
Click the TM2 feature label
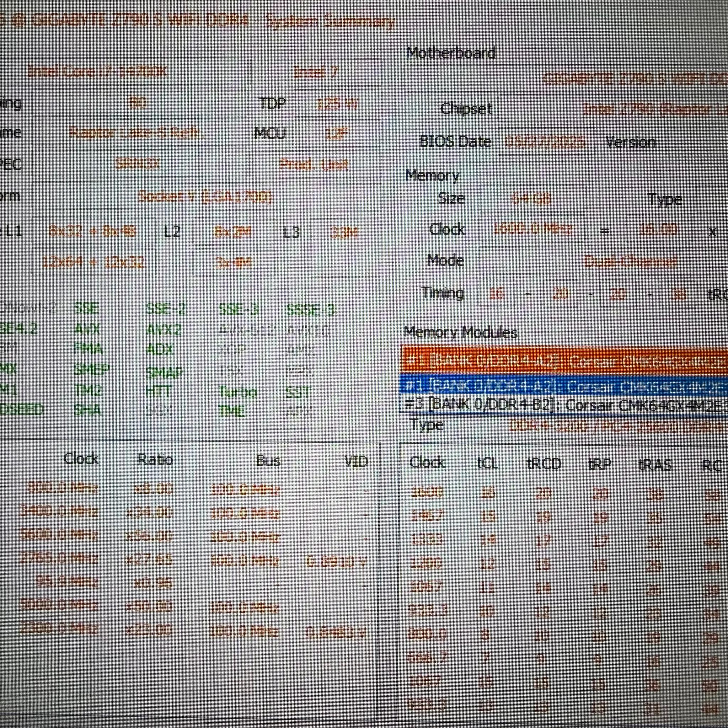pyautogui.click(x=88, y=390)
